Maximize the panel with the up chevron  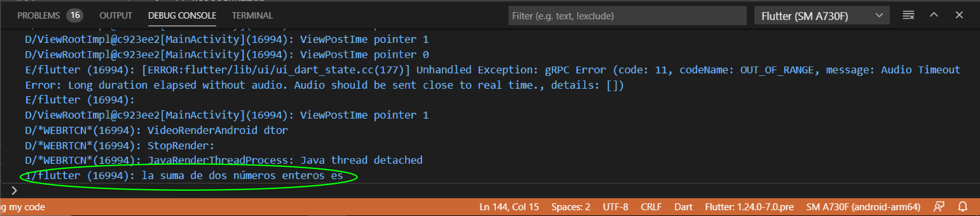click(x=934, y=15)
